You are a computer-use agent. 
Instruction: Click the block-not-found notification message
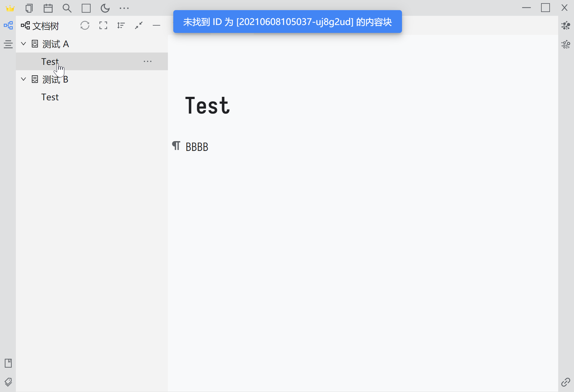click(288, 22)
